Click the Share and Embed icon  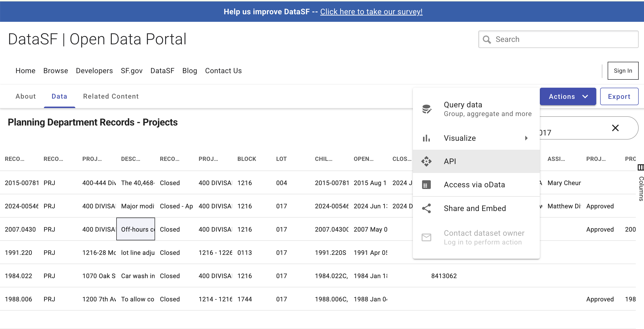[x=426, y=208]
